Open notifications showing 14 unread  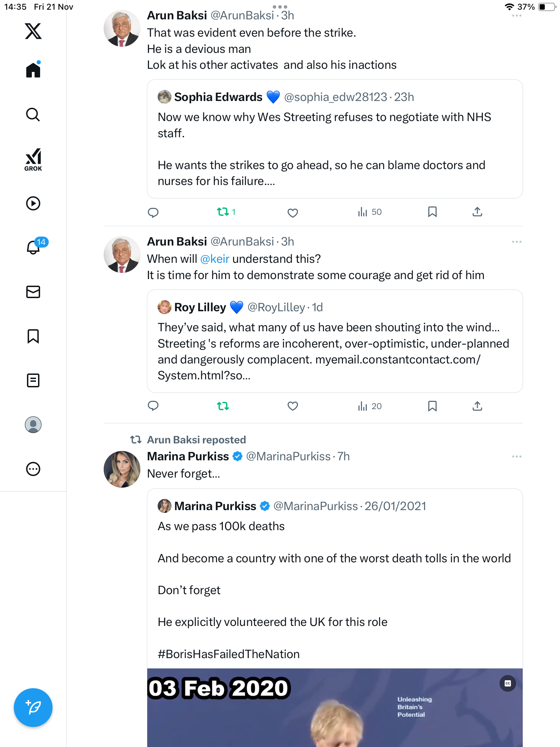coord(34,247)
